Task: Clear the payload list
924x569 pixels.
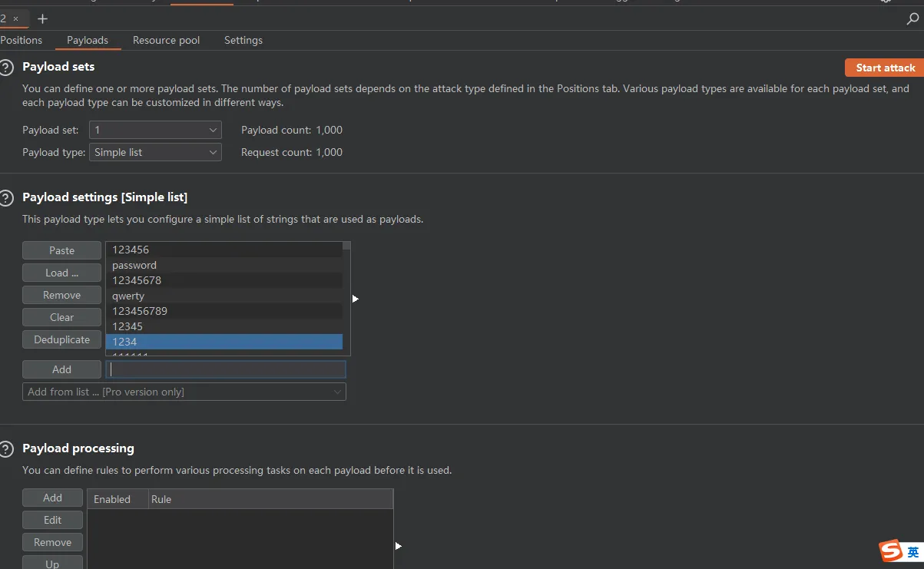Action: click(x=61, y=317)
